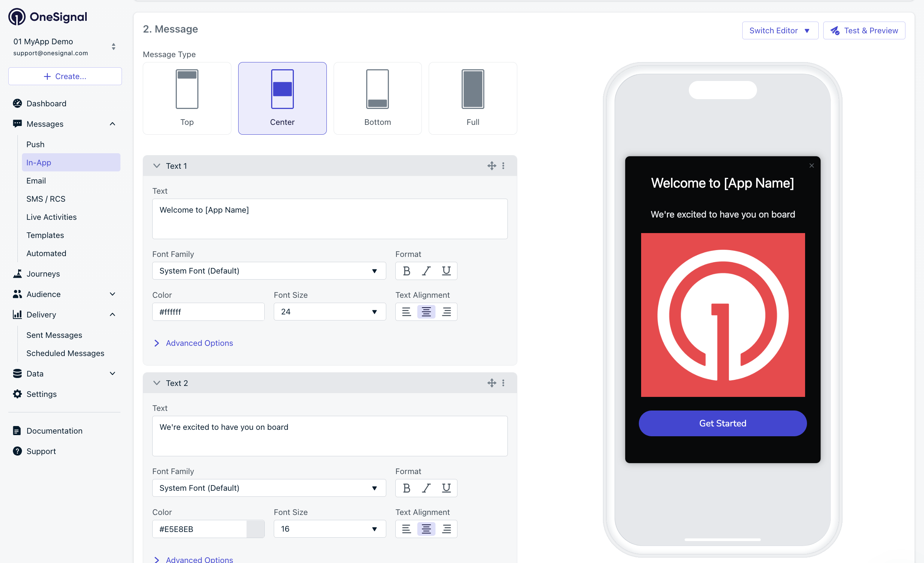Toggle Italic format for Text 1
924x563 pixels.
click(x=426, y=271)
